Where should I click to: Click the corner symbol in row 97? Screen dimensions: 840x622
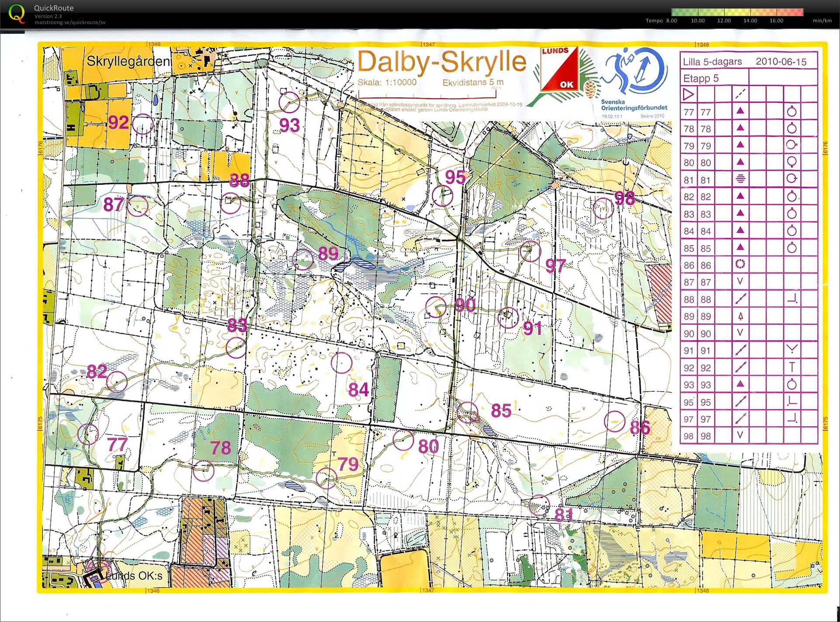click(792, 418)
